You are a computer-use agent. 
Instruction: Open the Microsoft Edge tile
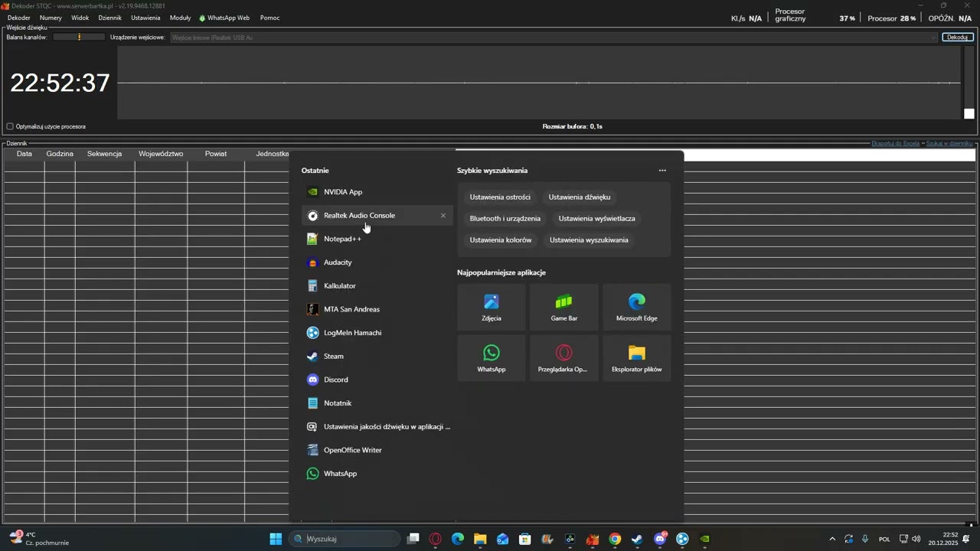point(637,308)
